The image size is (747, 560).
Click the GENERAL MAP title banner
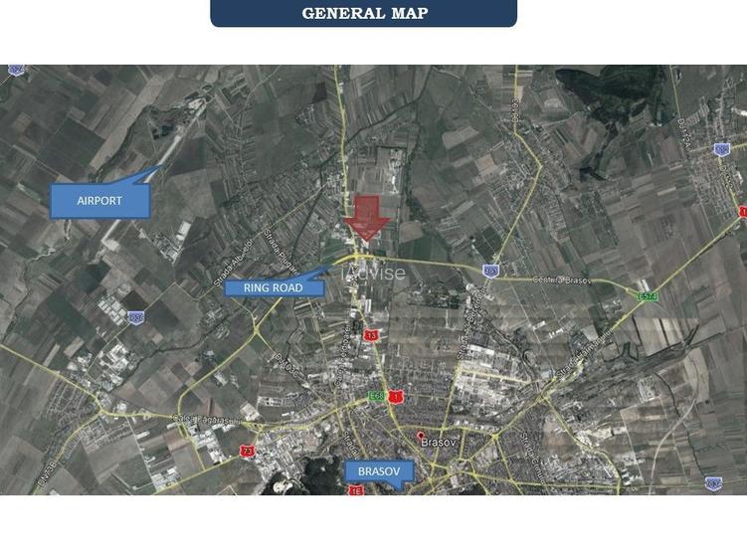pyautogui.click(x=364, y=13)
